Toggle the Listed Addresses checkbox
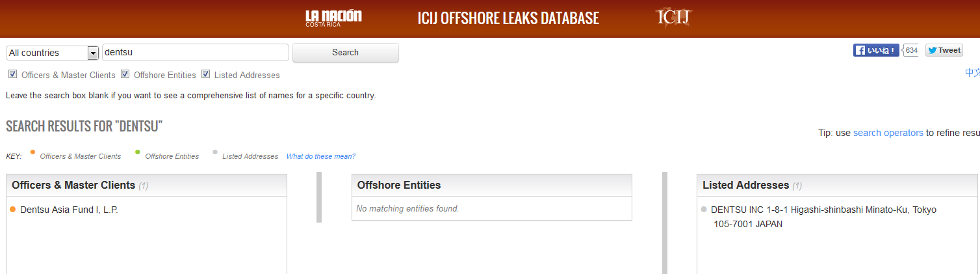The width and height of the screenshot is (980, 274). 205,74
